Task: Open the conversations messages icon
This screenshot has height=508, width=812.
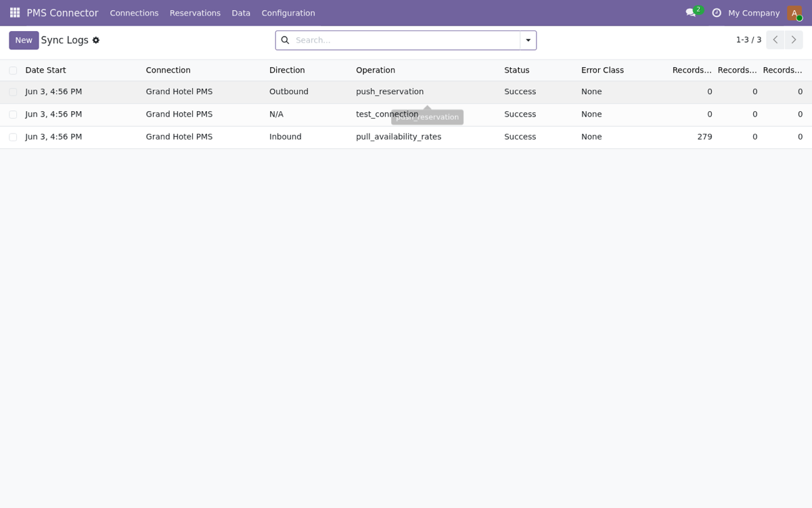Action: pos(691,13)
